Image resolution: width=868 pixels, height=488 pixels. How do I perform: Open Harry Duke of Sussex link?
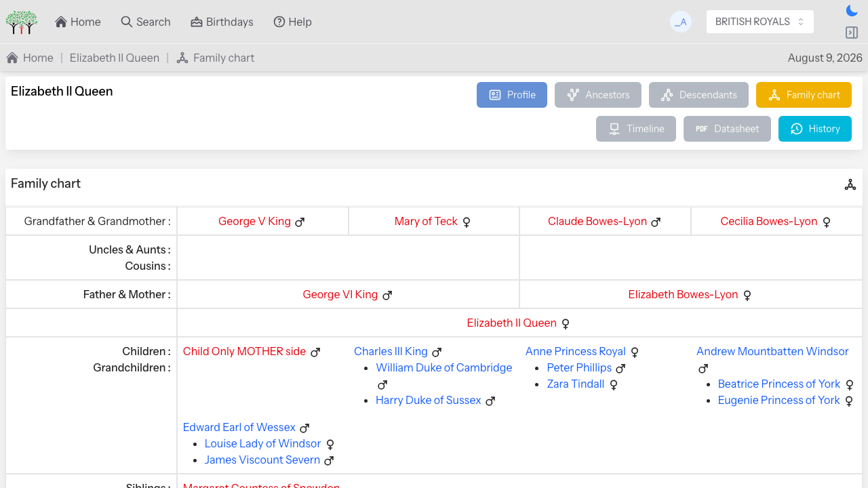[x=429, y=400]
